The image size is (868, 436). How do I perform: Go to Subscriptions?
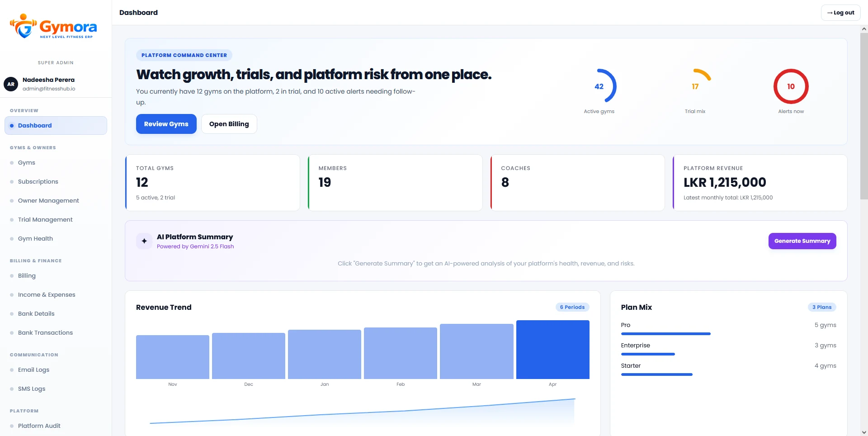(56, 181)
